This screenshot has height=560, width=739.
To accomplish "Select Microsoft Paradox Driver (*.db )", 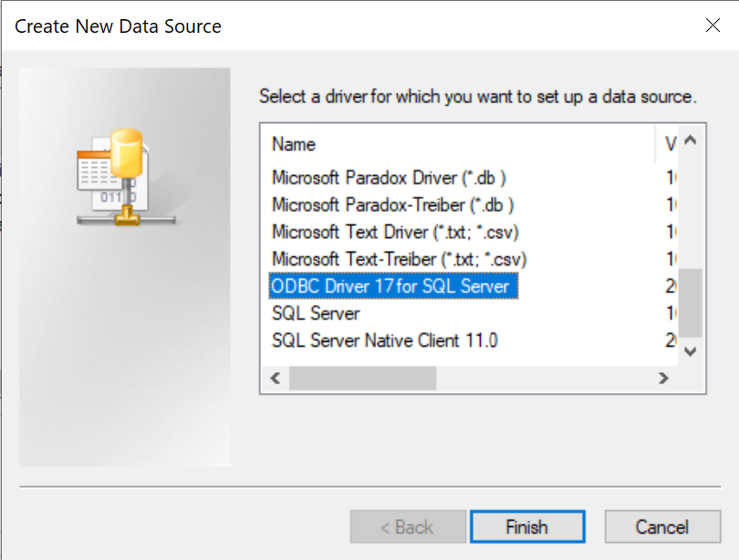I will click(x=389, y=178).
